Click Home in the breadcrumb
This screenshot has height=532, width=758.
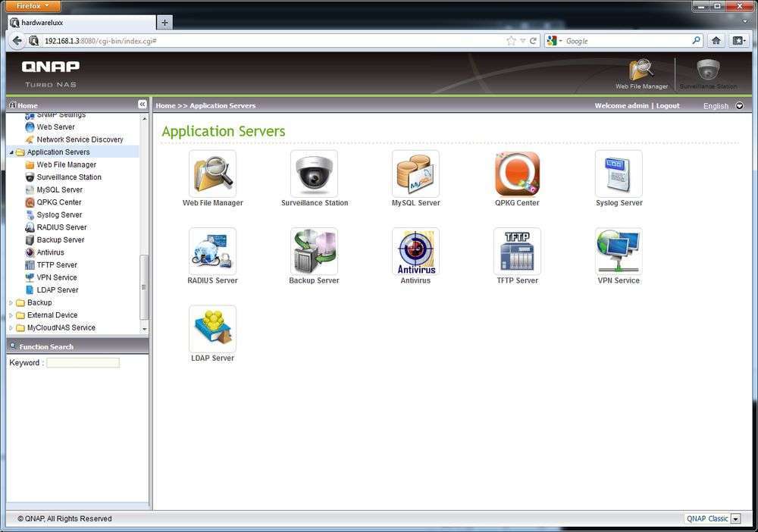pyautogui.click(x=165, y=106)
